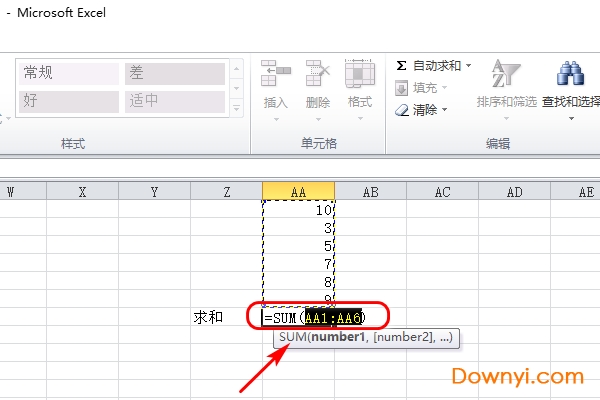This screenshot has height=400, width=600.
Task: Click the Clear eraser icon
Action: click(x=402, y=109)
